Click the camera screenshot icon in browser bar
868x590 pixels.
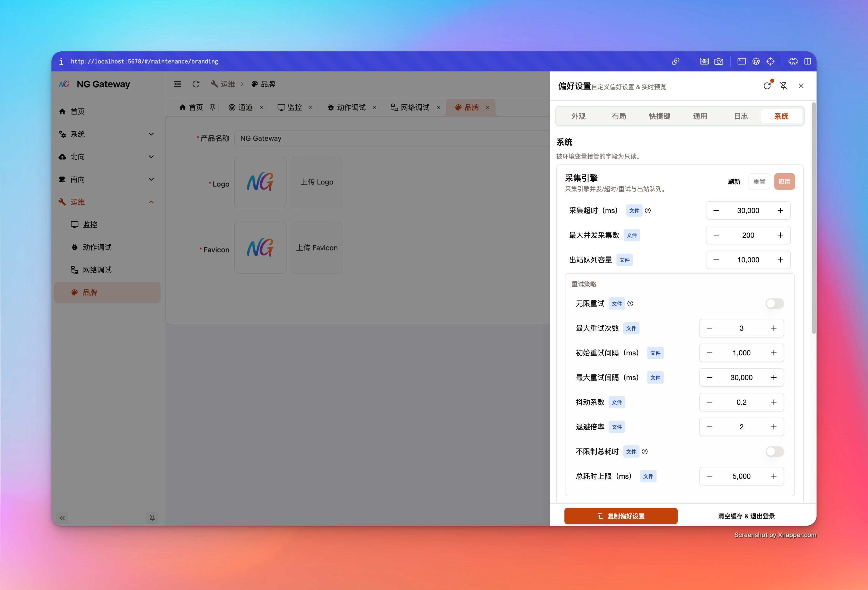point(719,62)
